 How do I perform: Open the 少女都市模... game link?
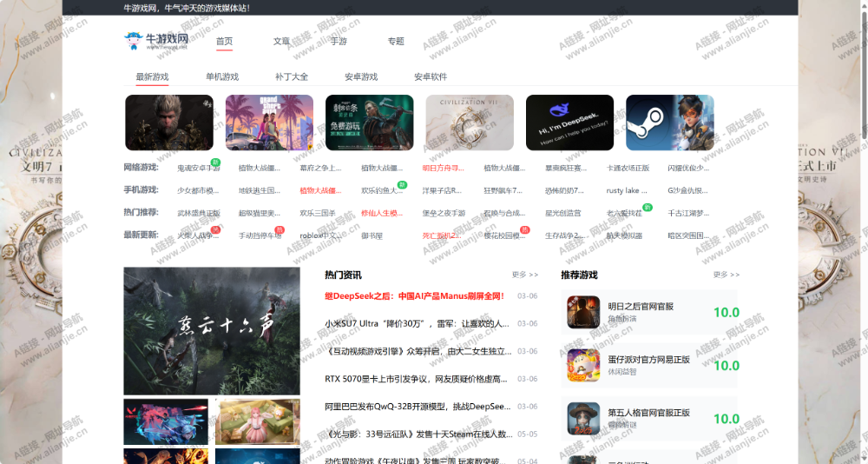[198, 190]
